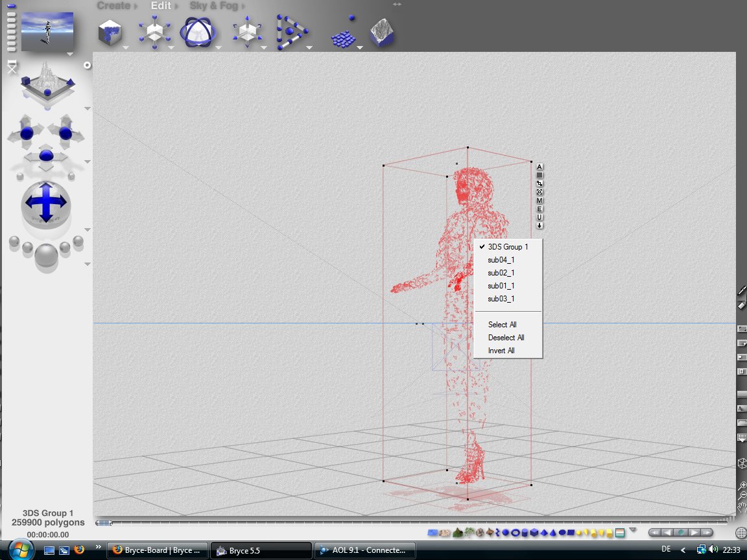Click the U ungroup button beside object
The width and height of the screenshot is (747, 560).
[539, 217]
